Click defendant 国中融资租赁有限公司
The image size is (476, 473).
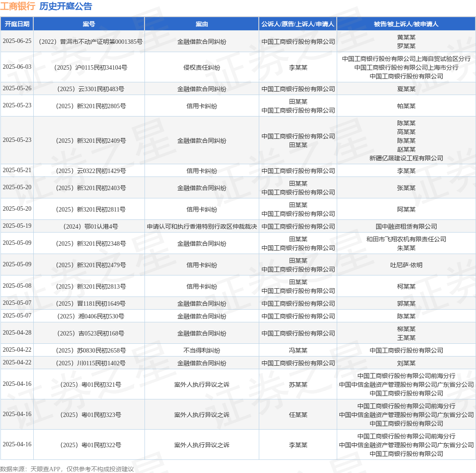406,226
